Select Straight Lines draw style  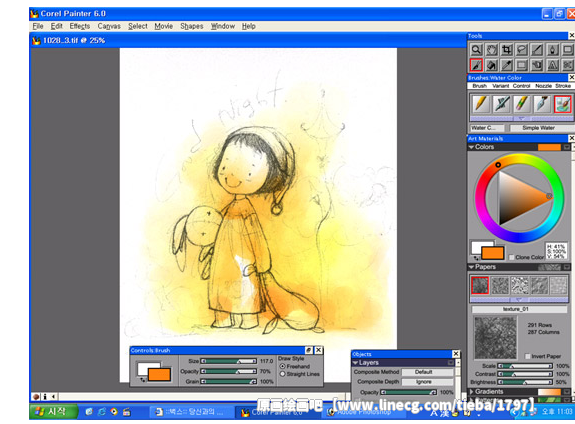(283, 374)
